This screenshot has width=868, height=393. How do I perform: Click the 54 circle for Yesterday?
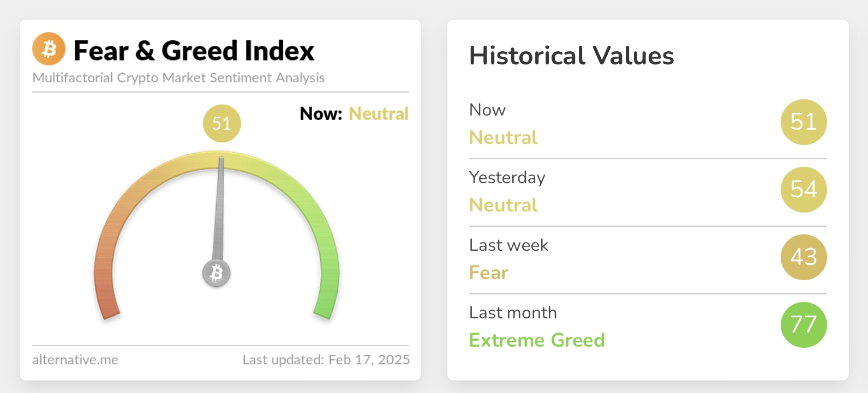click(x=804, y=190)
